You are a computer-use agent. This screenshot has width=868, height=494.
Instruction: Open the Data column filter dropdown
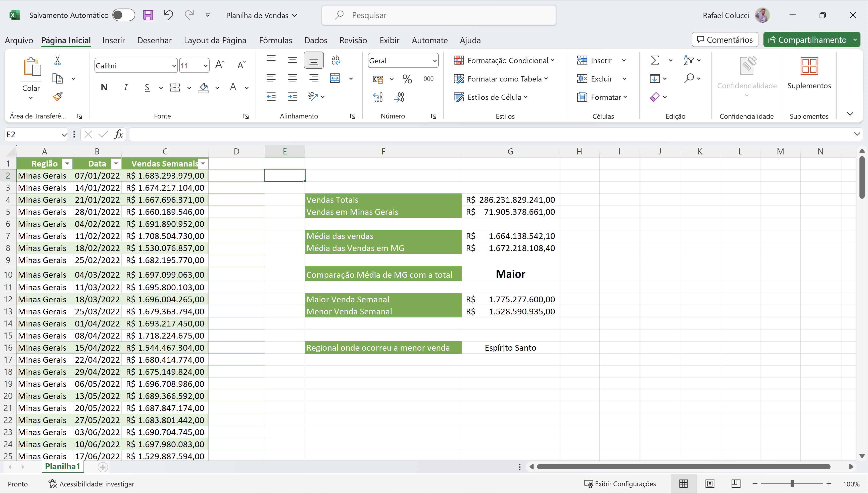tap(116, 164)
